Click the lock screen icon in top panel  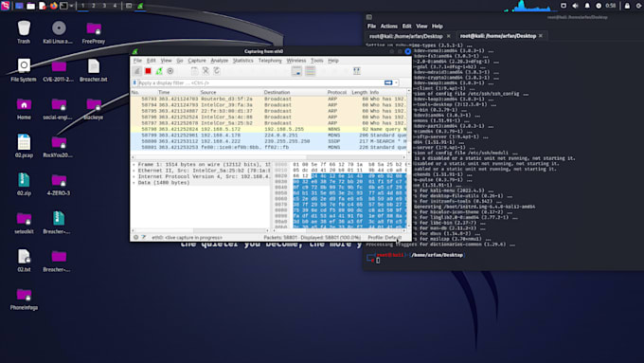[x=627, y=6]
